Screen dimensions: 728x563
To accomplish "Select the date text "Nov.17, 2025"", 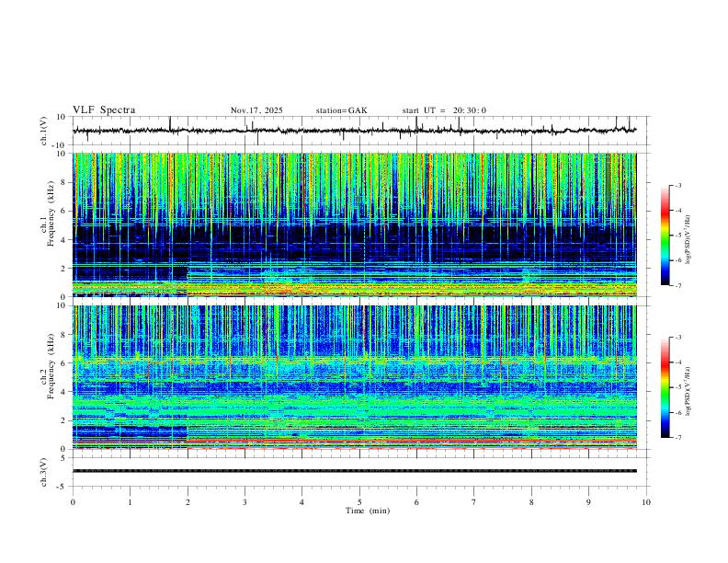I will 256,110.
